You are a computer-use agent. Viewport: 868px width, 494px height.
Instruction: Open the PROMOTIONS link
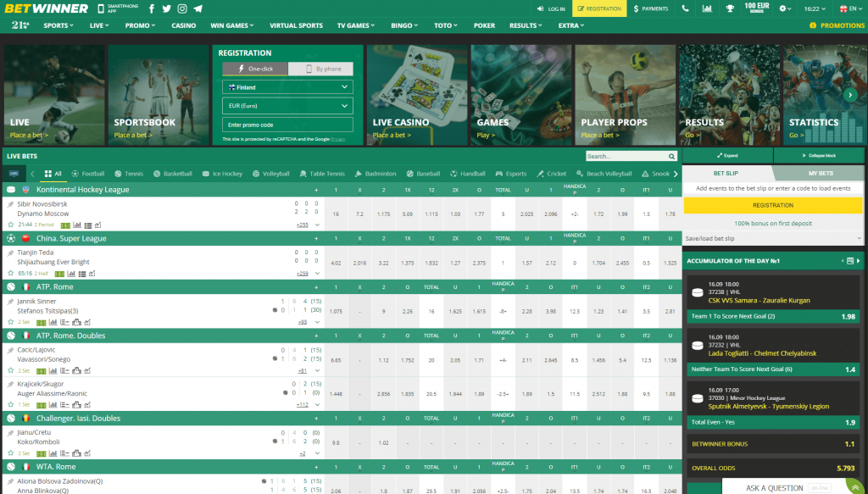click(x=837, y=25)
